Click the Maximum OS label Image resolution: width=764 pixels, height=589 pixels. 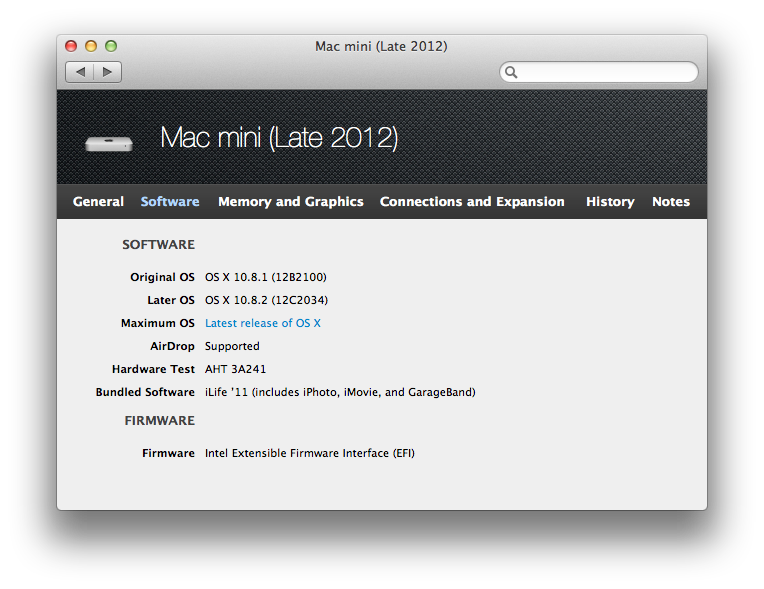(158, 323)
